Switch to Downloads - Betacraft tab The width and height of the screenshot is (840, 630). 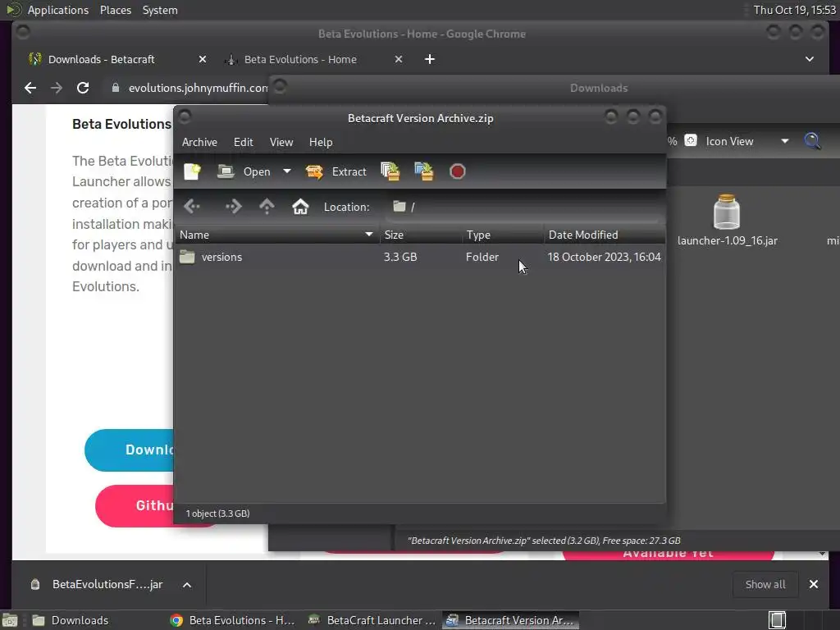pyautogui.click(x=102, y=59)
